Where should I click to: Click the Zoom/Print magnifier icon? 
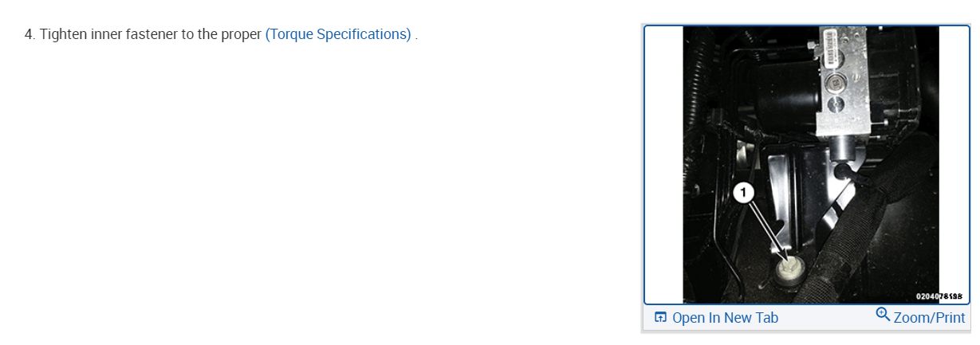(x=882, y=316)
